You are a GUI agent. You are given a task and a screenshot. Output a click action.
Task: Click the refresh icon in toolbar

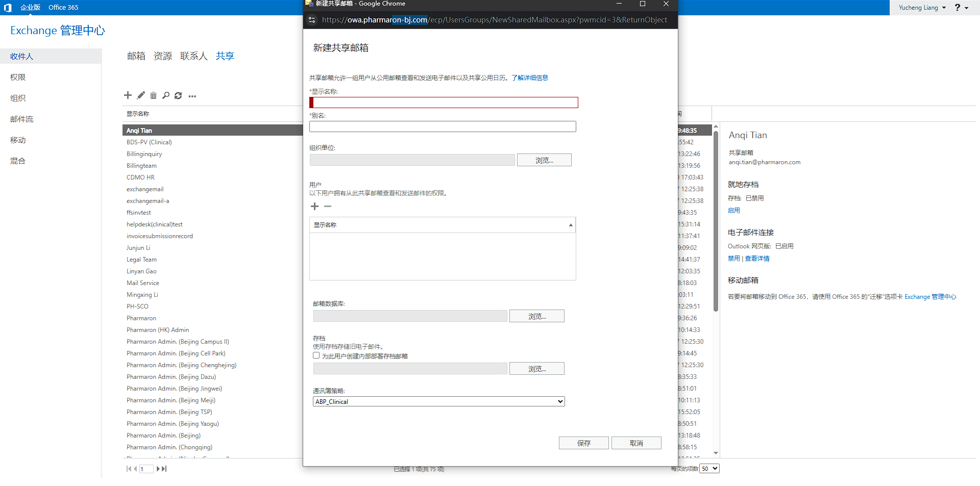click(x=178, y=95)
